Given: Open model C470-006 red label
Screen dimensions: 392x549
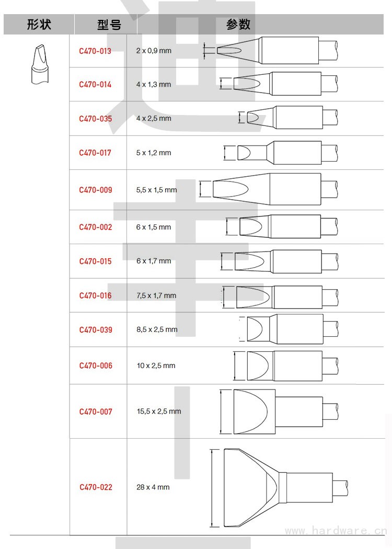Looking at the screenshot, I should (96, 365).
